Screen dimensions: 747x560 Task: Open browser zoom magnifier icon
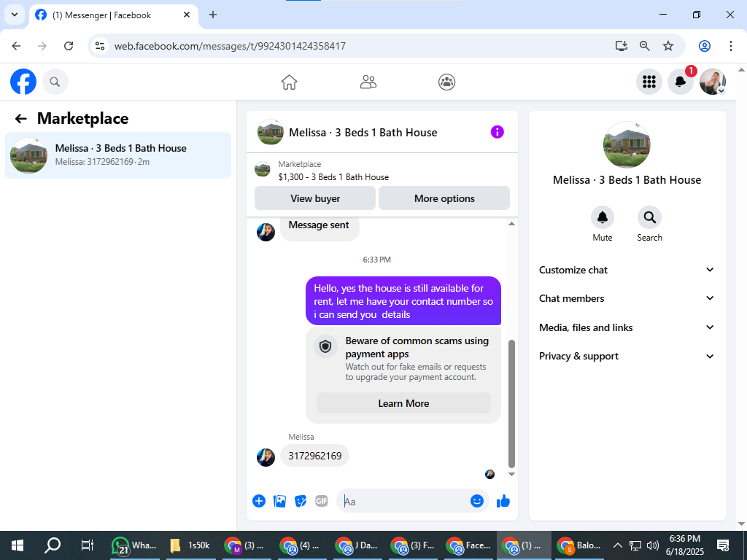(645, 46)
